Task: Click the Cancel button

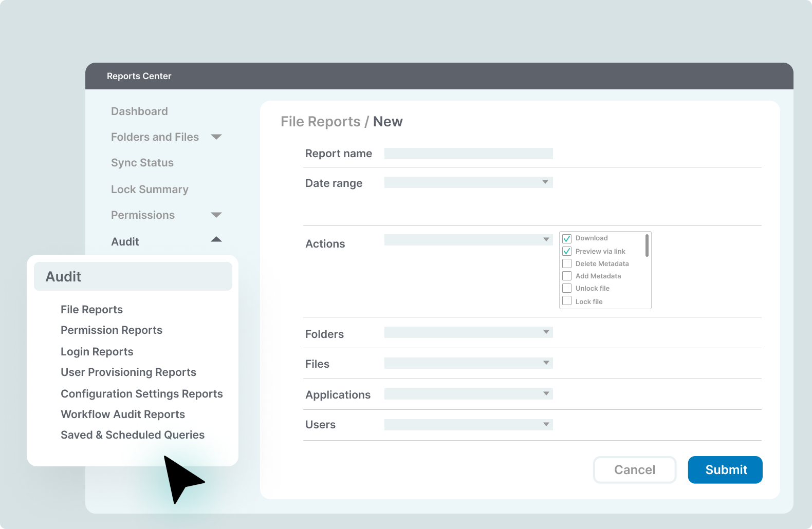Action: [635, 470]
